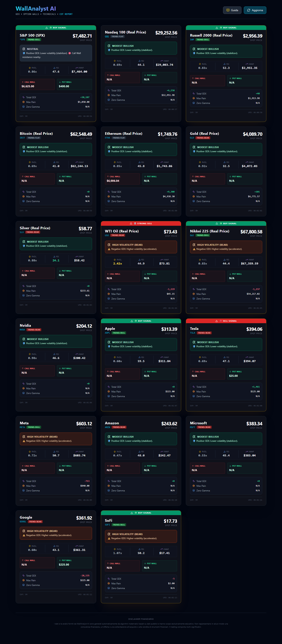This screenshot has width=282, height=644.
Task: Click S&P 500 Total GEX value +30,187
Action: coord(85,97)
